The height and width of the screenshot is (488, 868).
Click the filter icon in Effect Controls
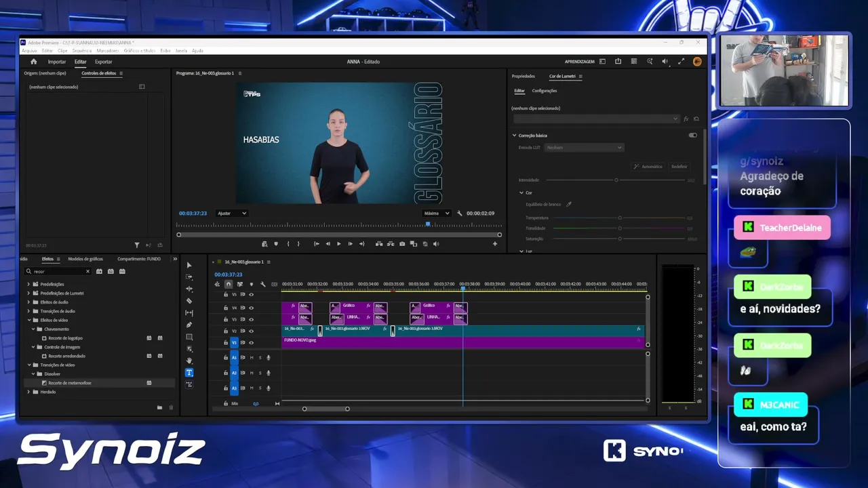pyautogui.click(x=137, y=245)
